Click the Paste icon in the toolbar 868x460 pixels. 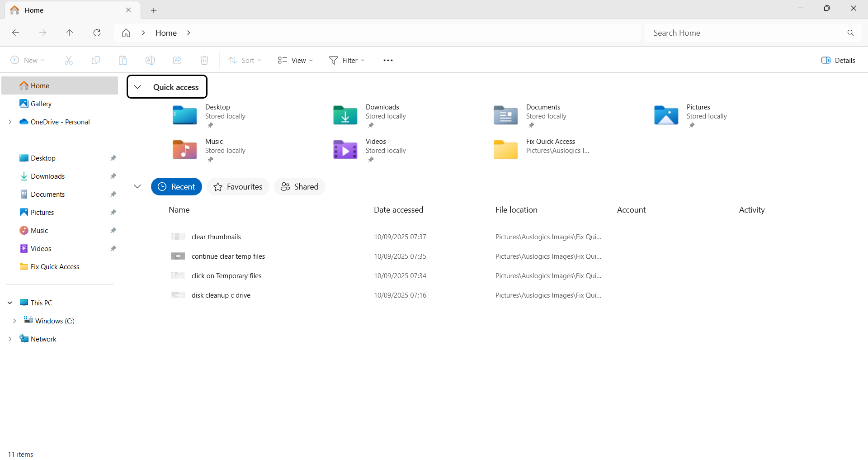coord(123,60)
